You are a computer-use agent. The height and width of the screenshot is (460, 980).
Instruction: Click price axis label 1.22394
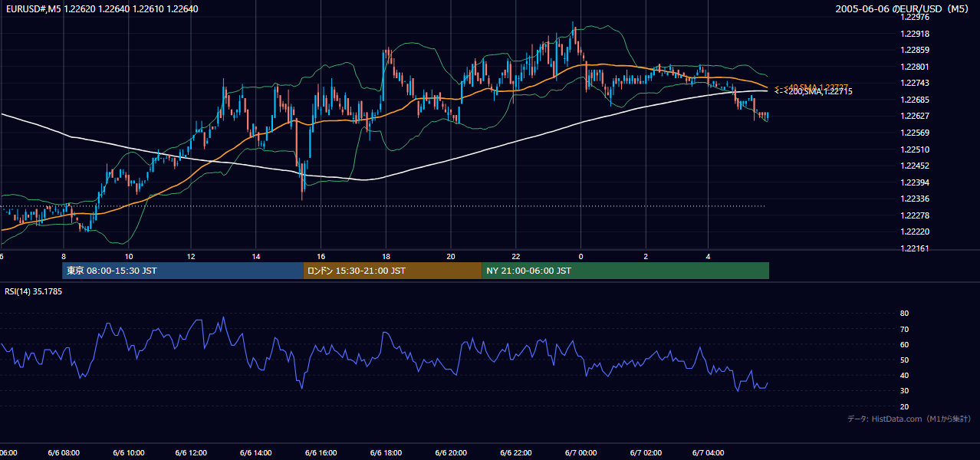tap(914, 182)
